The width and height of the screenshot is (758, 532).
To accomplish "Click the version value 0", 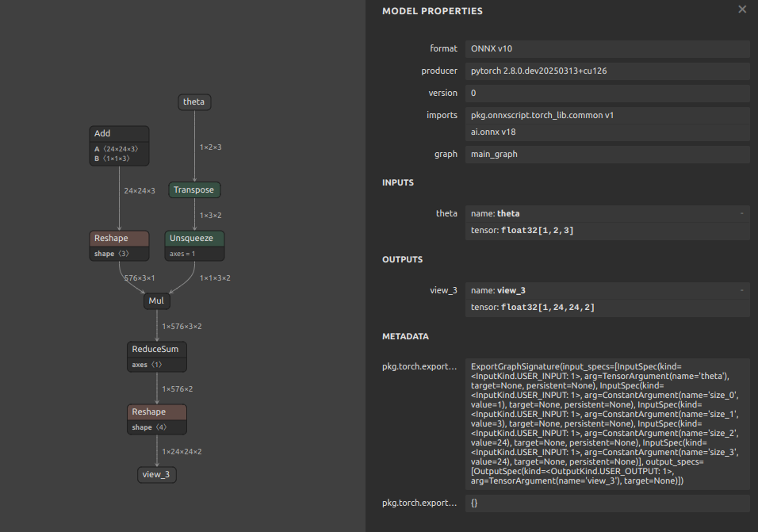I will click(607, 94).
